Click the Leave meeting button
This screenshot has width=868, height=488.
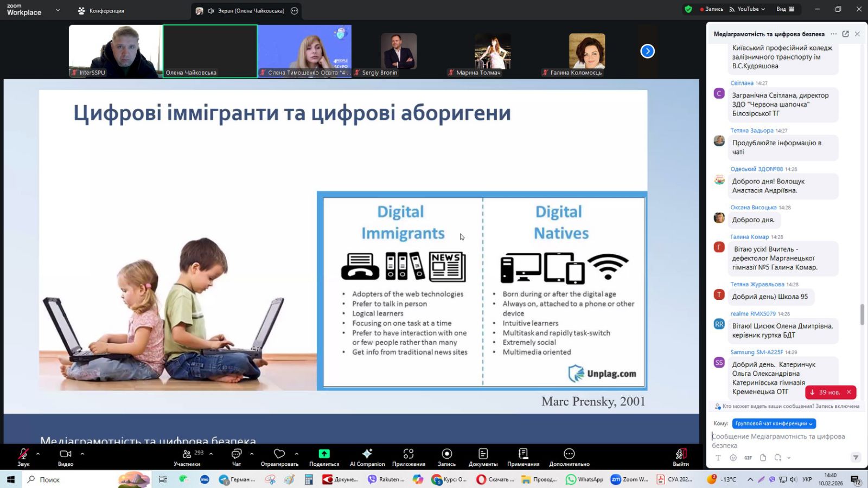(x=680, y=457)
